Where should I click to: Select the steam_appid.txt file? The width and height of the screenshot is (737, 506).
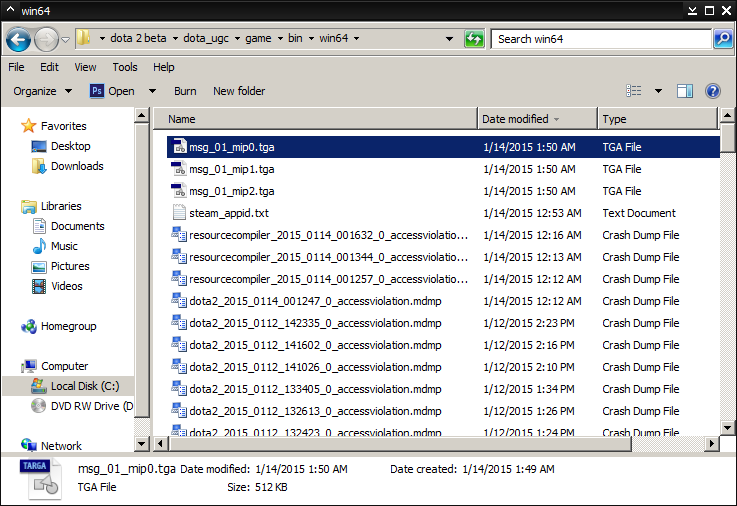[x=228, y=213]
